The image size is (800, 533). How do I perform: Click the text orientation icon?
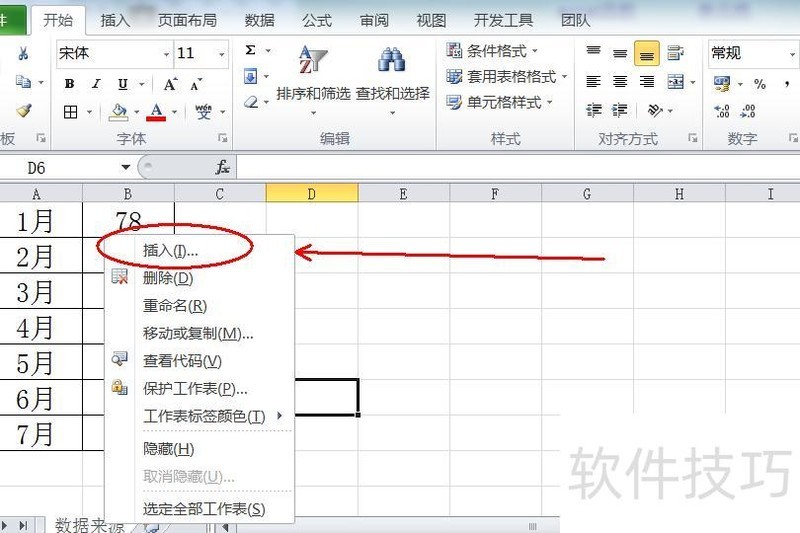tap(655, 110)
